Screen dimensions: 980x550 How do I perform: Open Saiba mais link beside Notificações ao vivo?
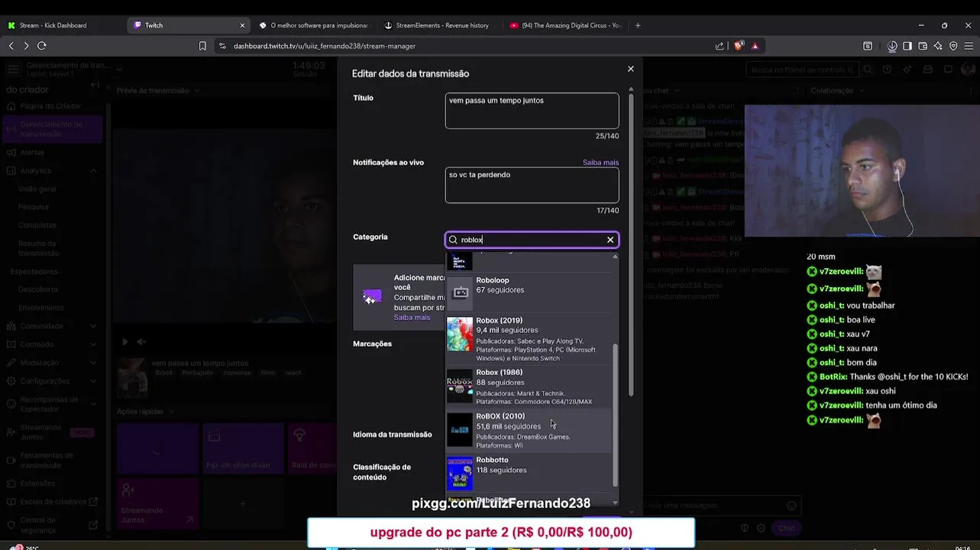click(x=600, y=162)
